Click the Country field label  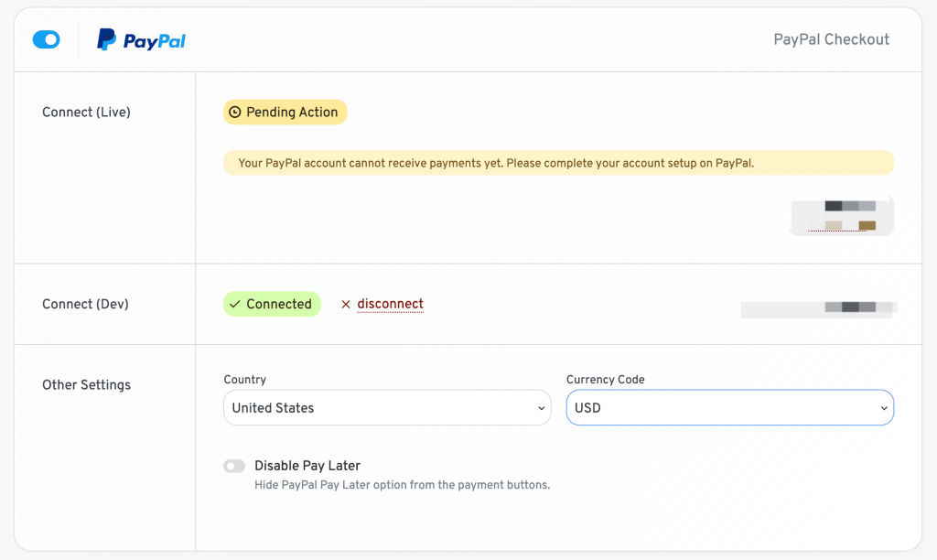click(x=245, y=380)
